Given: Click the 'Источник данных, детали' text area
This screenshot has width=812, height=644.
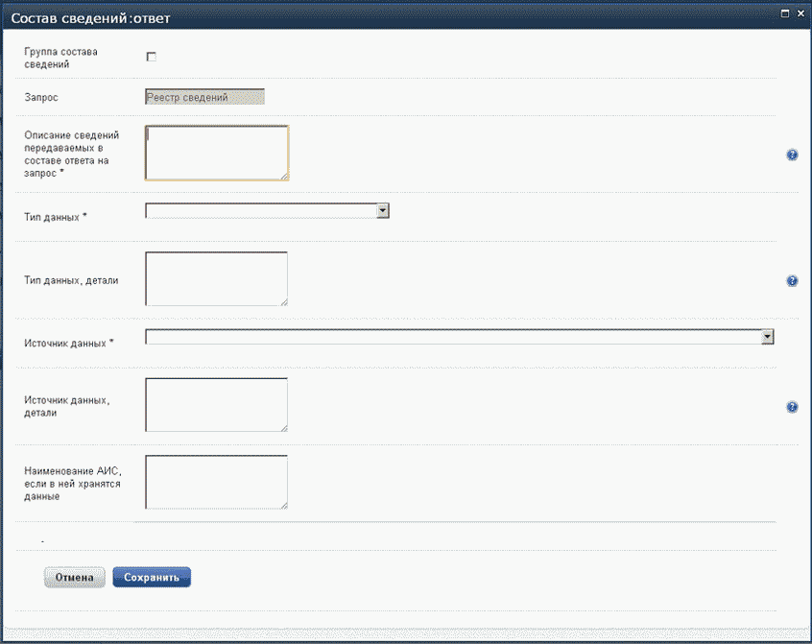Looking at the screenshot, I should click(x=216, y=405).
